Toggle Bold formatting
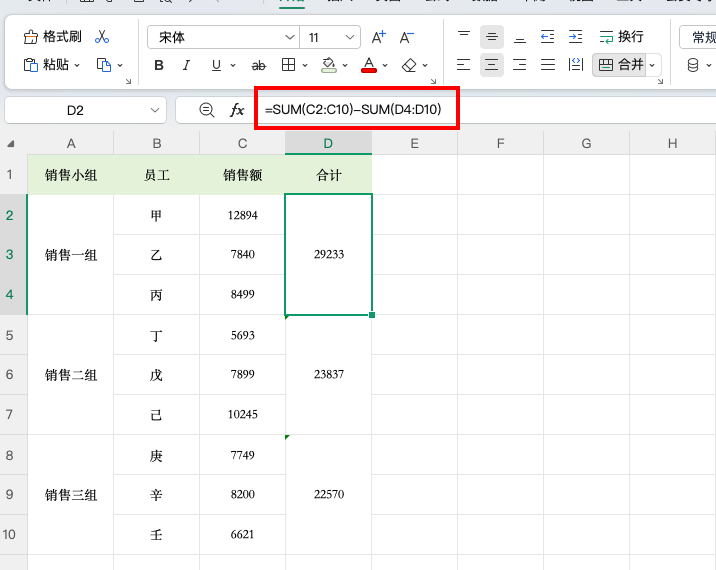 coord(159,65)
